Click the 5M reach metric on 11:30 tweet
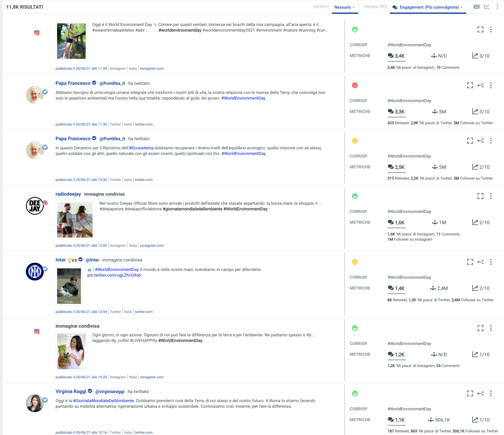 tap(439, 112)
